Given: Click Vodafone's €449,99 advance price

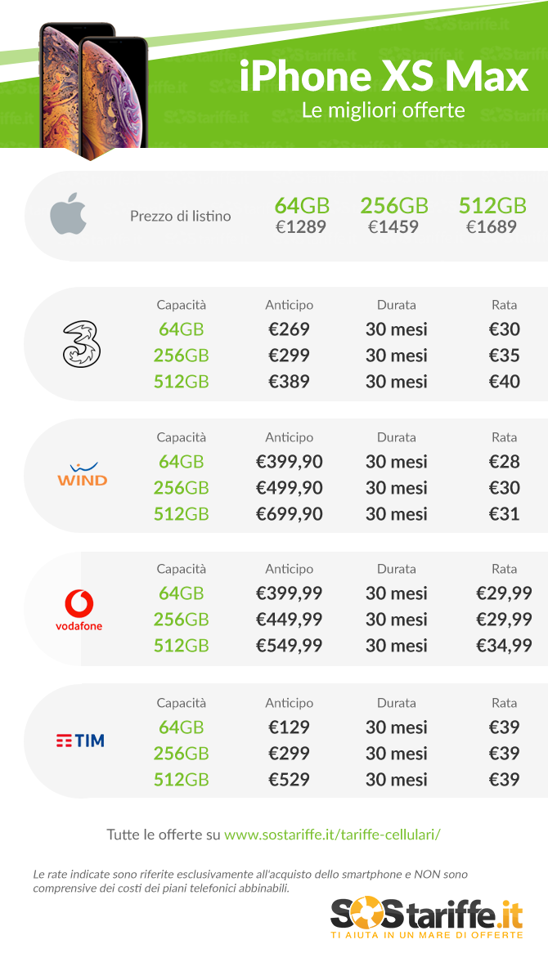Looking at the screenshot, I should point(289,619).
